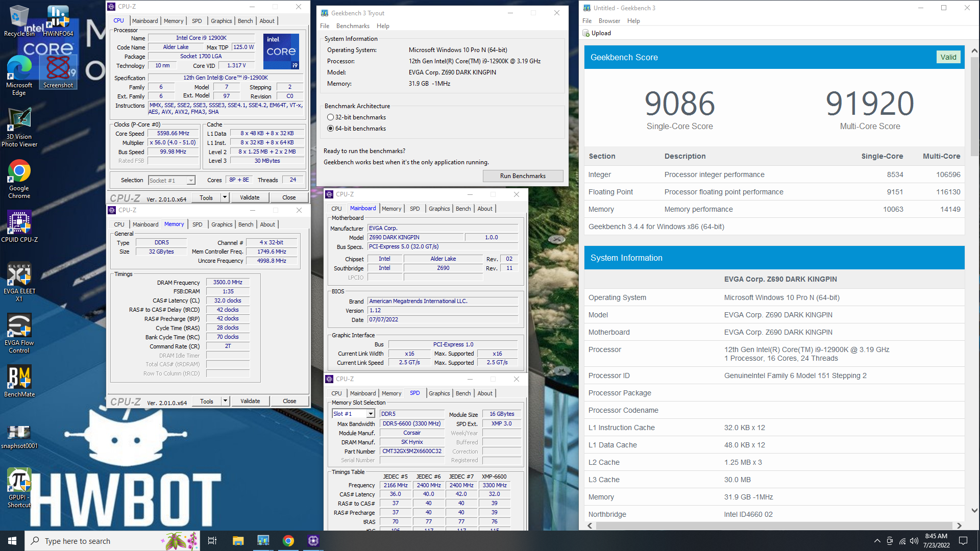Click the taskbar clock showing 8:45 AM

click(x=936, y=541)
